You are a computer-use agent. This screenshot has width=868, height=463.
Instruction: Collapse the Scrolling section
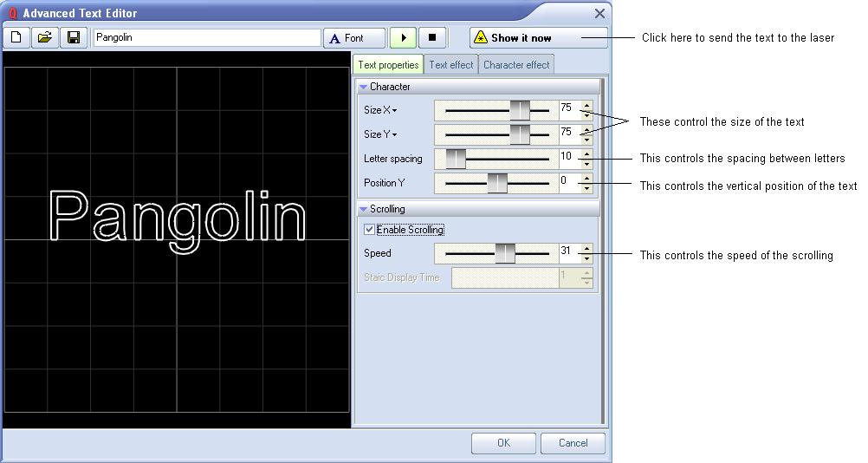pos(364,209)
